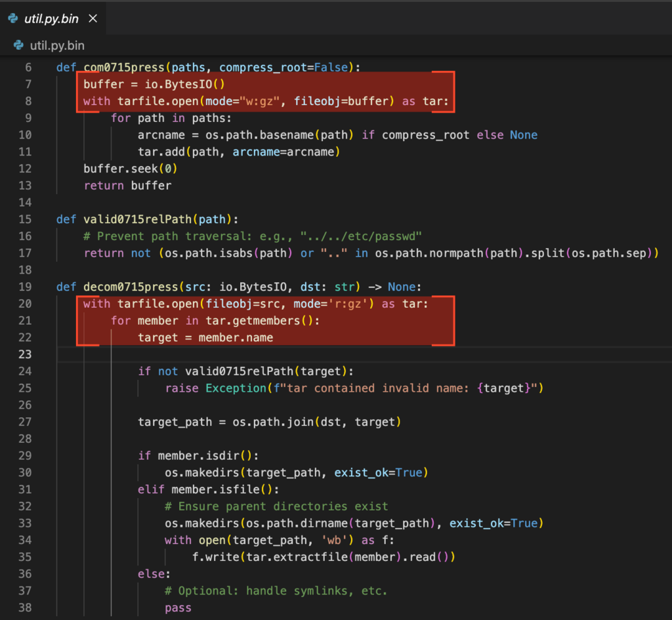Click the Python icon in the util.py.bin tab
672x620 pixels.
pos(13,18)
